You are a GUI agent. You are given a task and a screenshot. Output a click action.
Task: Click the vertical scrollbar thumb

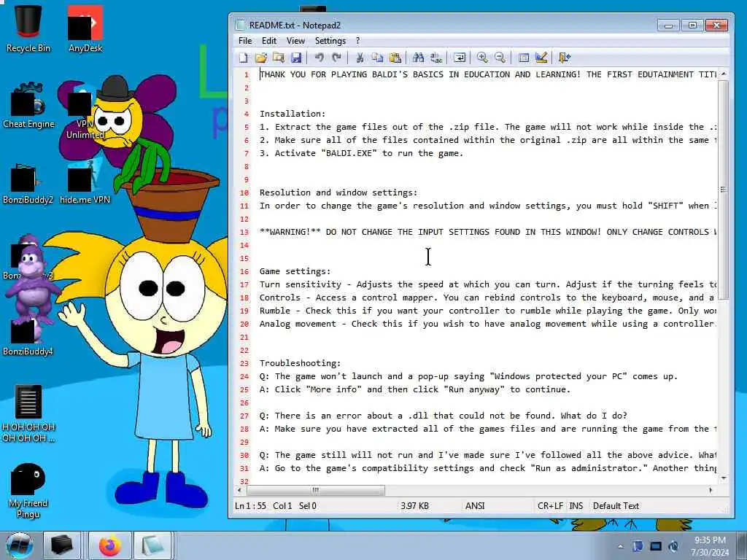click(724, 190)
